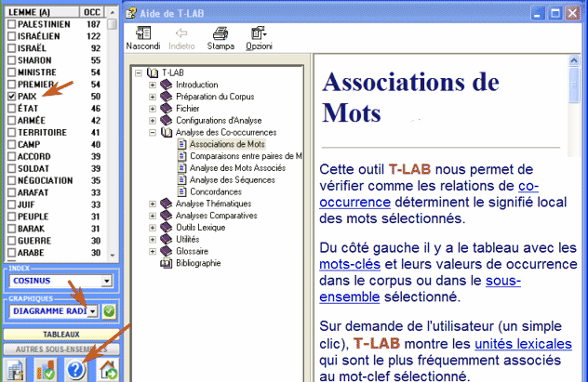Click the Stampa printer icon
The width and height of the screenshot is (588, 382).
click(220, 33)
